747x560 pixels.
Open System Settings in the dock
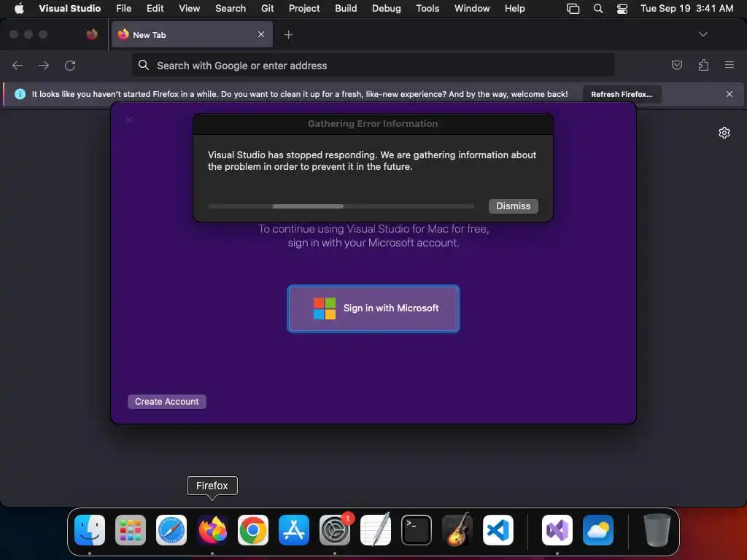click(335, 530)
